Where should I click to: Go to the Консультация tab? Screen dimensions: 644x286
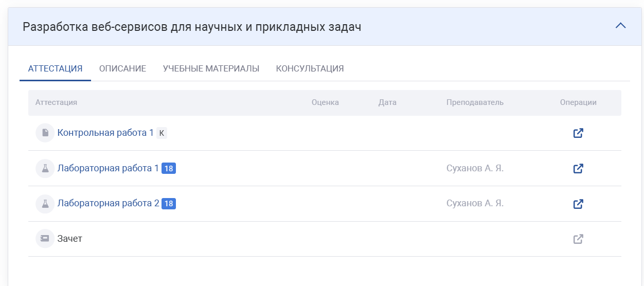click(310, 68)
